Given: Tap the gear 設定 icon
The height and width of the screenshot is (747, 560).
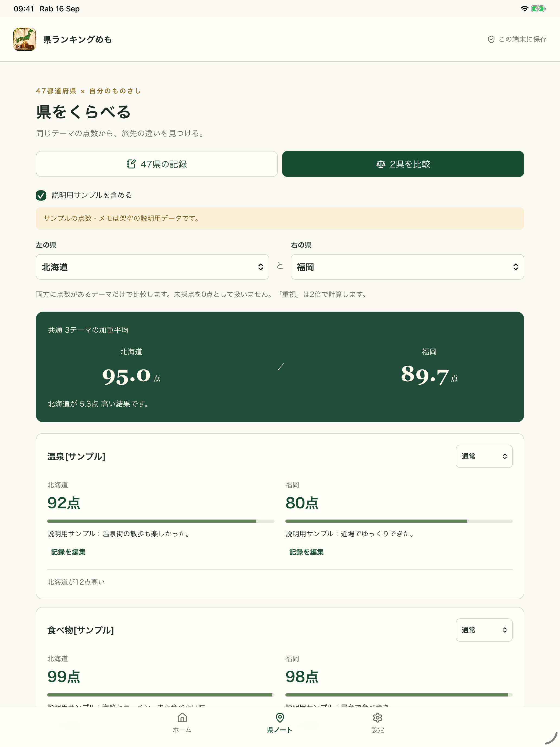Looking at the screenshot, I should click(377, 717).
